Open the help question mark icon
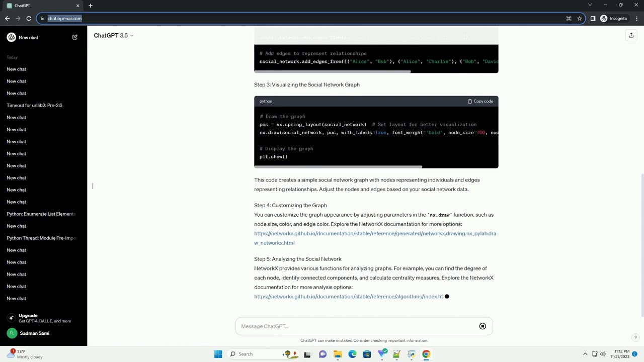 point(635,338)
